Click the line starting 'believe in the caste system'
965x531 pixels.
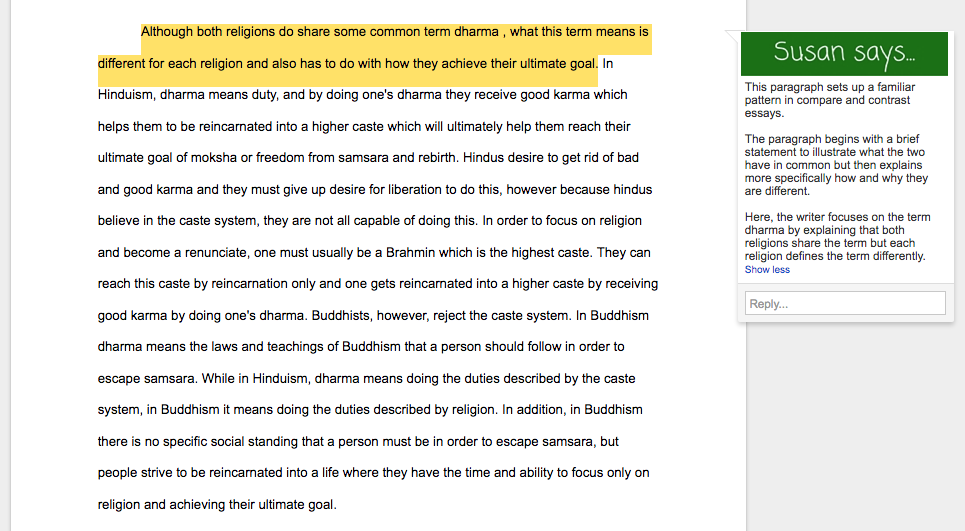[370, 221]
